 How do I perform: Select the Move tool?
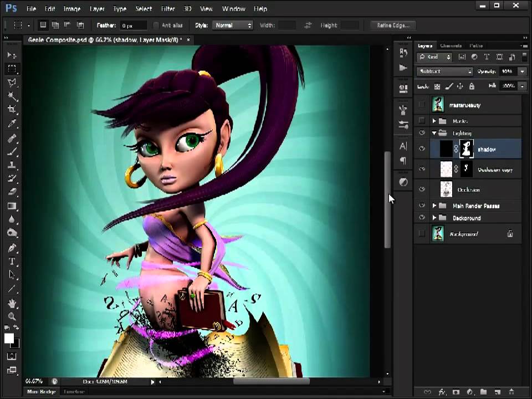[x=12, y=55]
